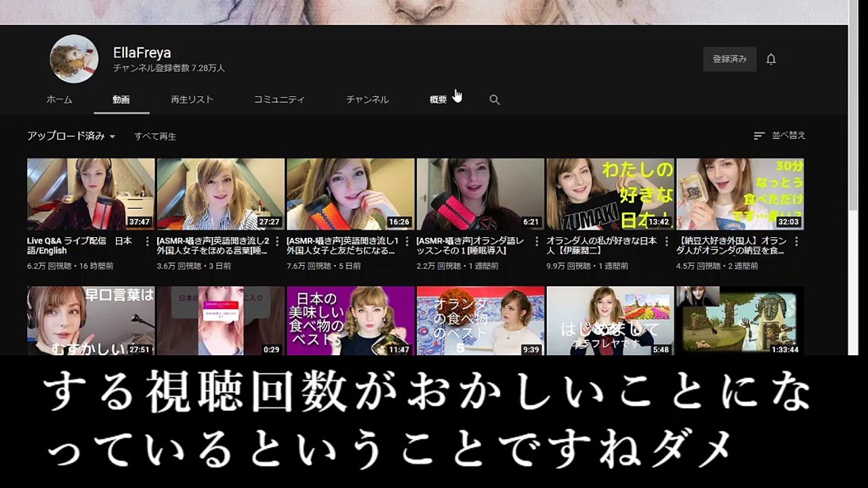Open options menu for 英語聞き流し2 video

coord(278,241)
